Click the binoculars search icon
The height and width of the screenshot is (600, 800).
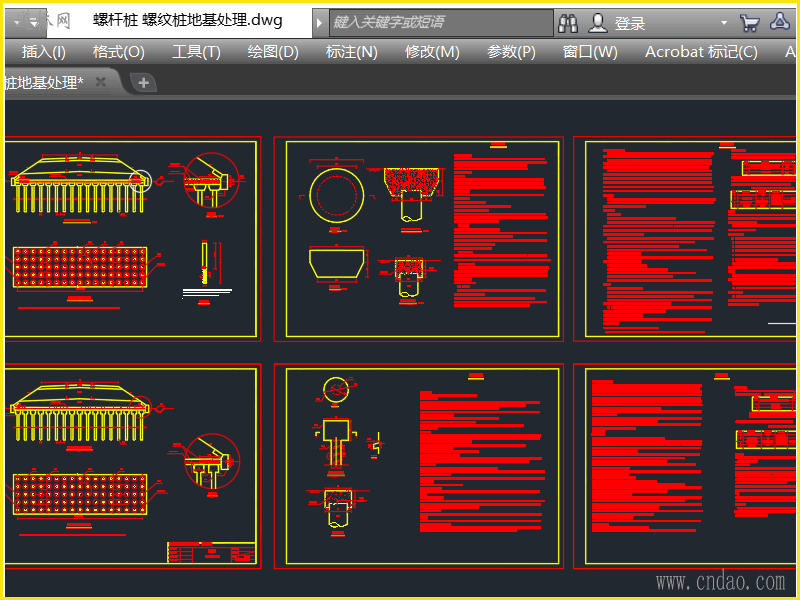pyautogui.click(x=568, y=23)
